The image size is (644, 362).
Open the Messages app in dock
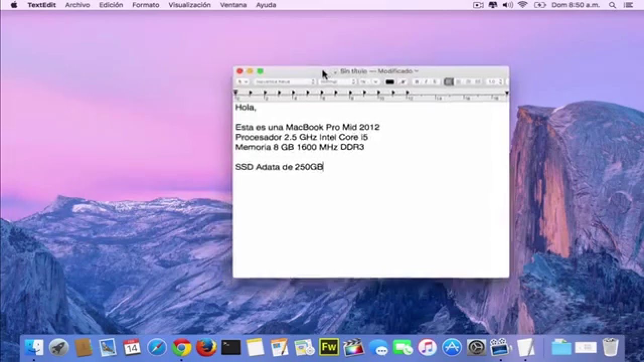pyautogui.click(x=378, y=347)
